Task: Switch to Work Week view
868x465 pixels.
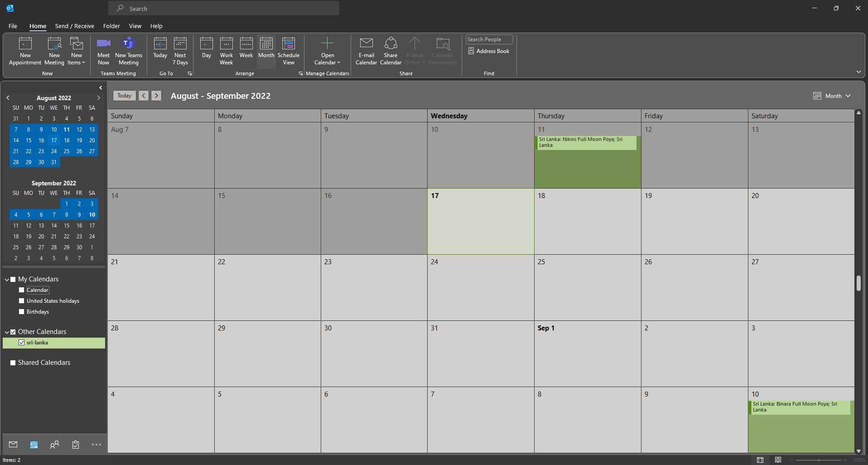Action: [x=227, y=51]
